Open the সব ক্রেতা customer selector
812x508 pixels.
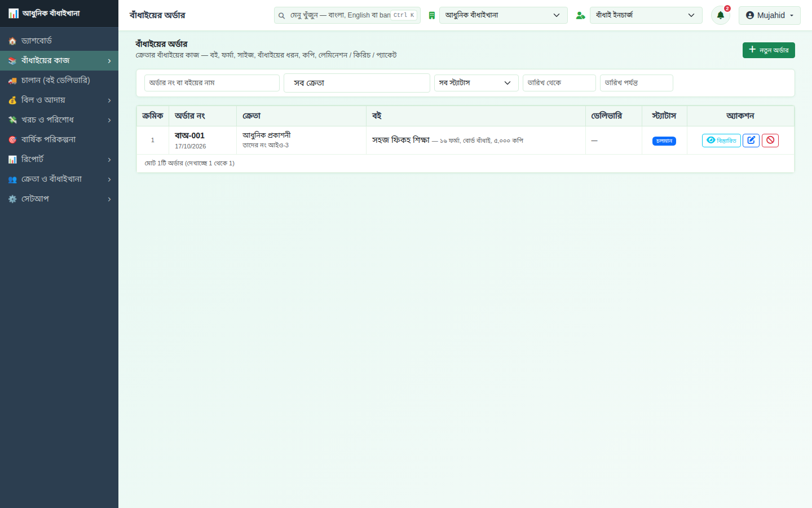[356, 83]
